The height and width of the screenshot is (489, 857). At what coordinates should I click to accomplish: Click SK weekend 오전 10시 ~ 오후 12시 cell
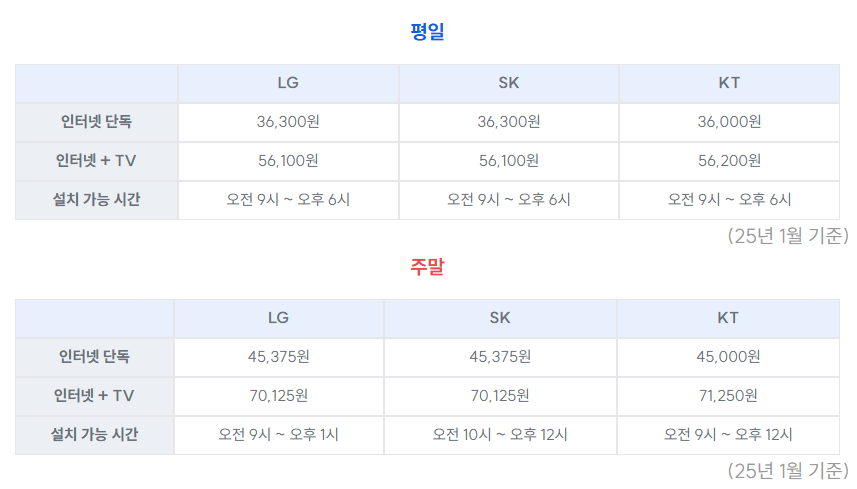(500, 434)
